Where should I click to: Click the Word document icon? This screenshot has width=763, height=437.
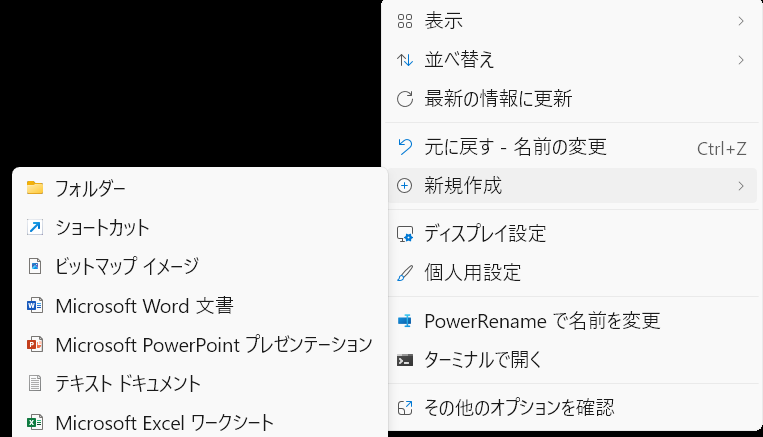click(35, 306)
